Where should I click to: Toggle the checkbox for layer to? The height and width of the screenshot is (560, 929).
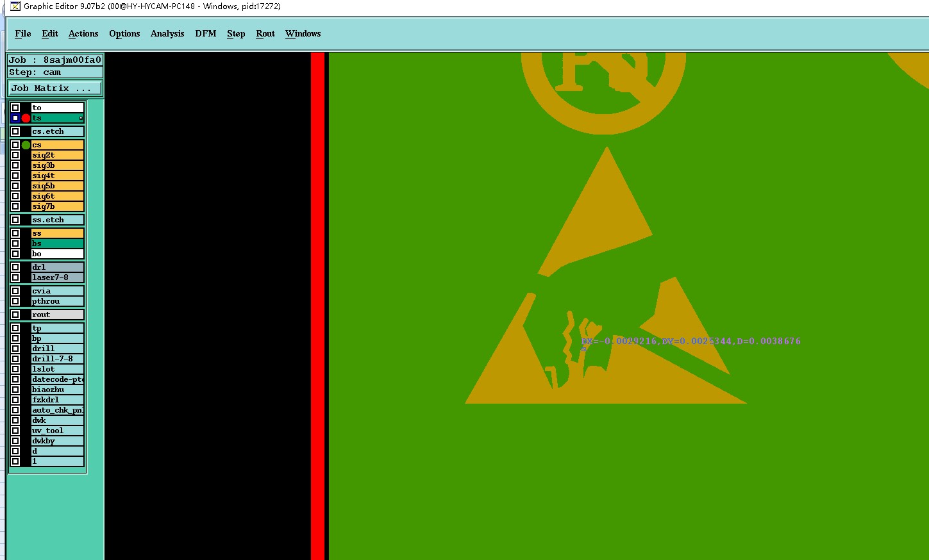[15, 108]
